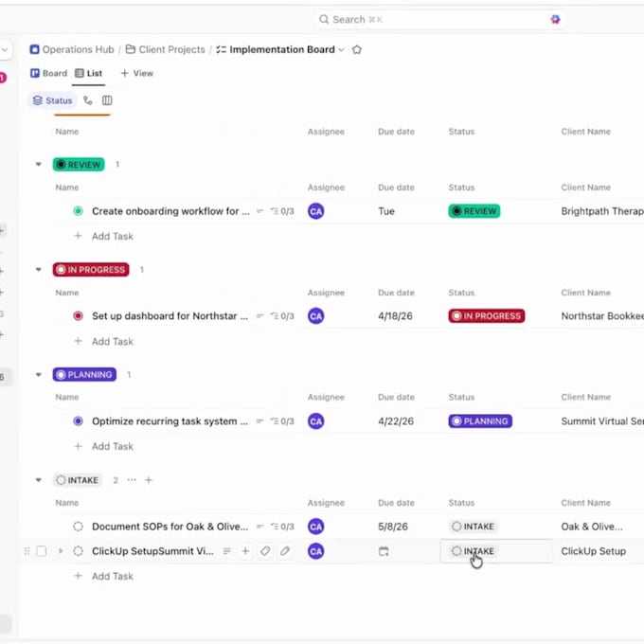Image resolution: width=644 pixels, height=644 pixels.
Task: Open subtask count 0/3 on Northstar dashboard row
Action: click(282, 315)
